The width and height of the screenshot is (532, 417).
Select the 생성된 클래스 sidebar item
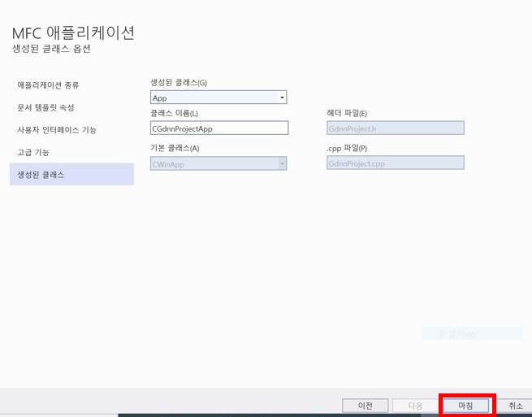pyautogui.click(x=72, y=174)
